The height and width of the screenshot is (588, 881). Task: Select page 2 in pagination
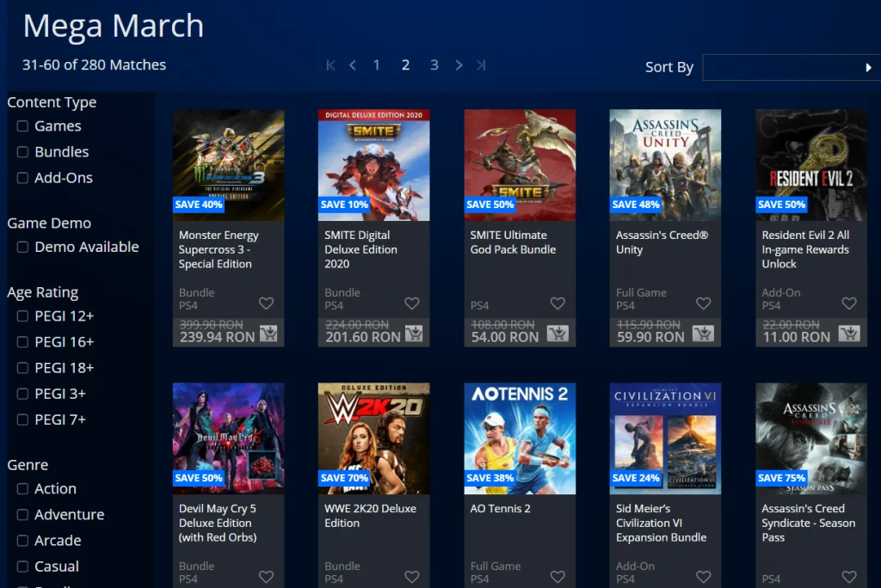[x=406, y=65]
